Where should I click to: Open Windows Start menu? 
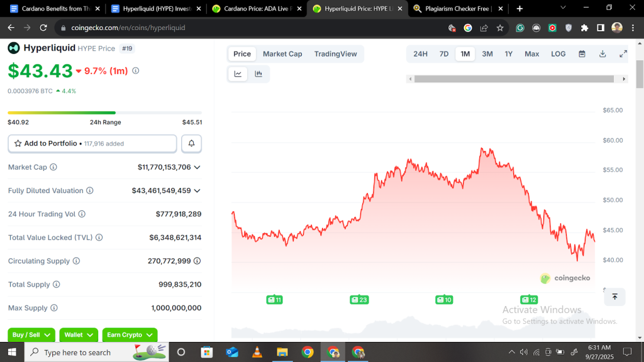pos(12,352)
